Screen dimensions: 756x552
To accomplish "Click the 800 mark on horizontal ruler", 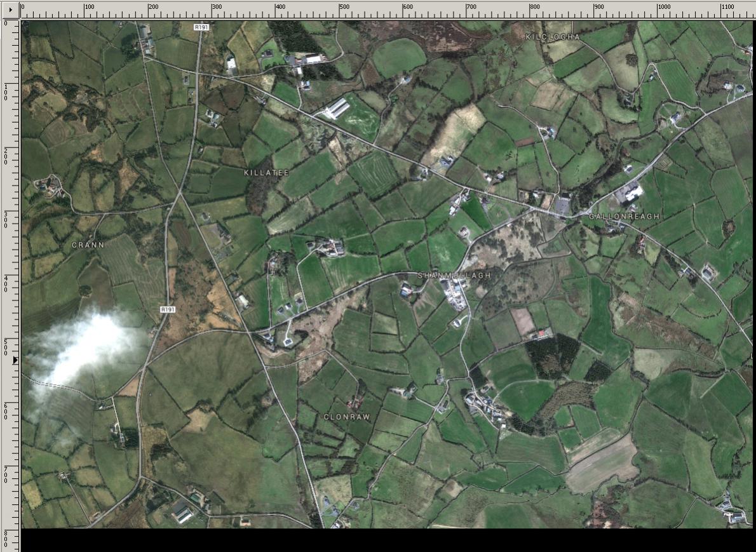I will pyautogui.click(x=535, y=8).
